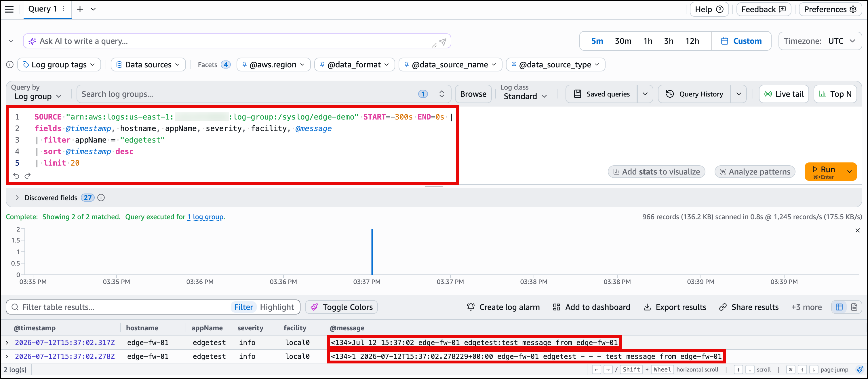Expand the Run button options arrow

click(x=850, y=172)
